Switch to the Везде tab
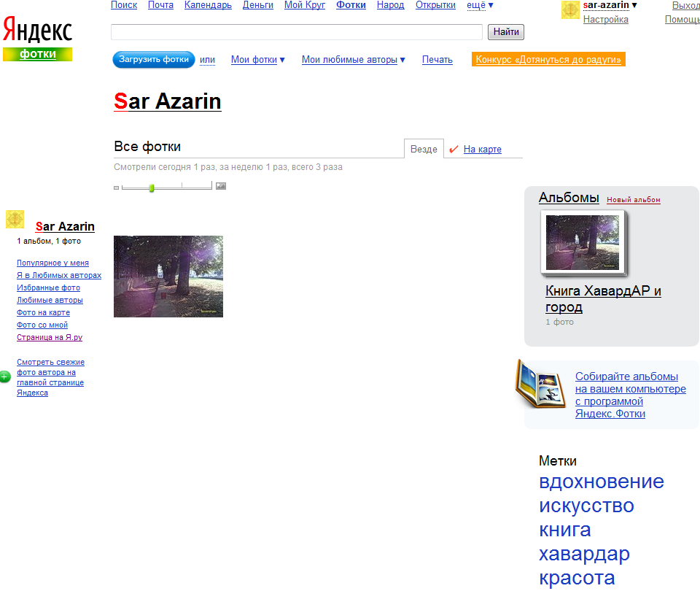 424,147
